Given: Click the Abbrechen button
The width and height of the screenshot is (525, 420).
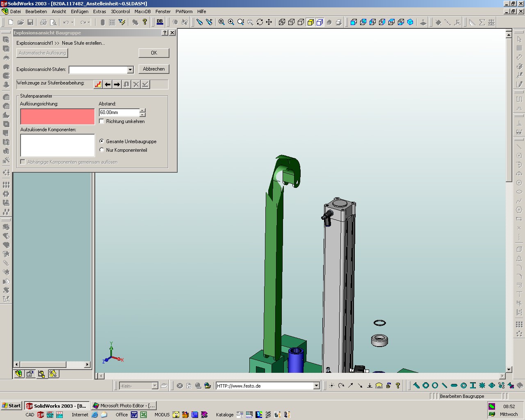Looking at the screenshot, I should tap(154, 69).
